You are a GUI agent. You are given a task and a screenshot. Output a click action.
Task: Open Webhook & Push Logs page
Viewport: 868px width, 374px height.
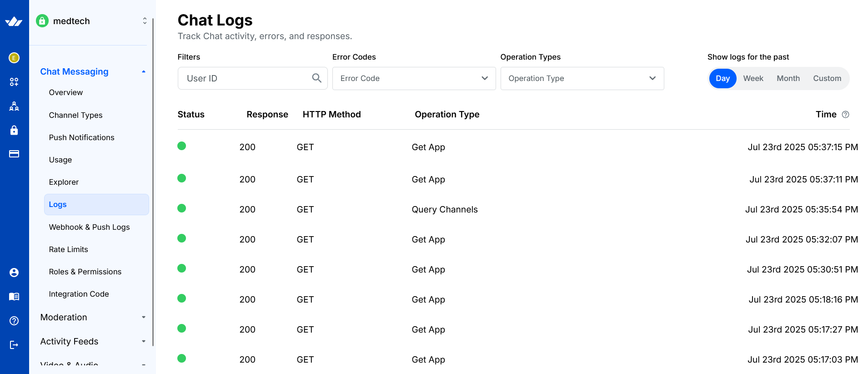tap(89, 227)
